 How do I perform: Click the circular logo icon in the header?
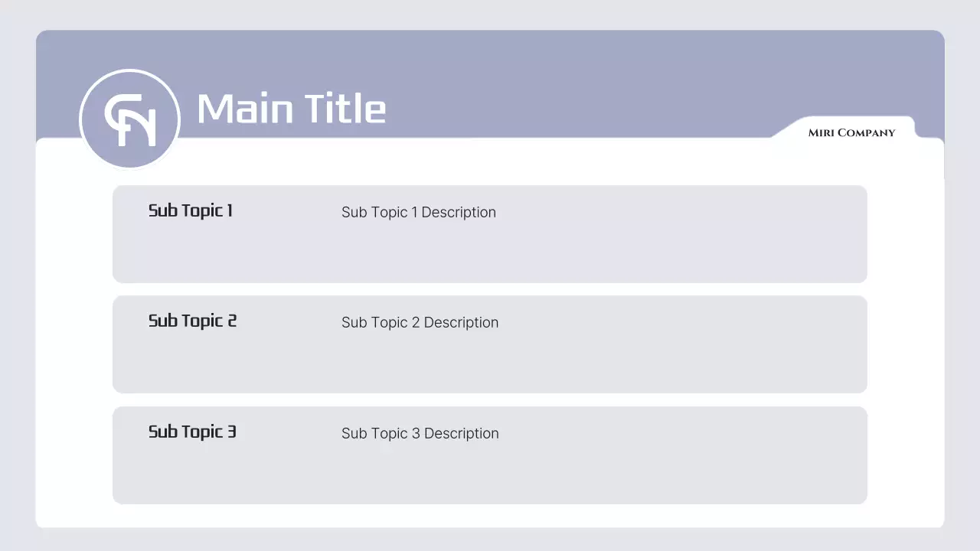129,119
